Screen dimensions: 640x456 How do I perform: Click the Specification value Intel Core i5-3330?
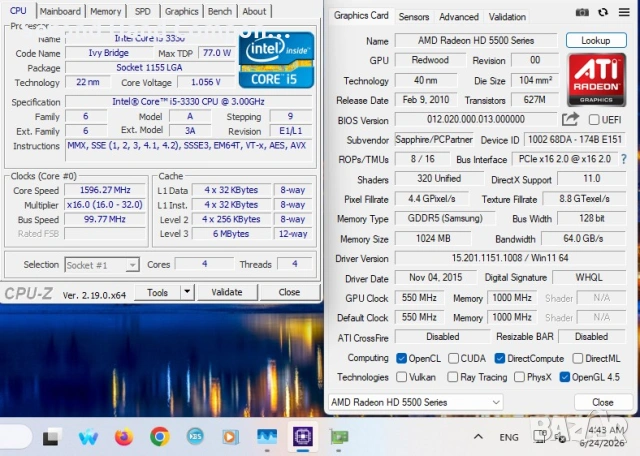coord(189,102)
